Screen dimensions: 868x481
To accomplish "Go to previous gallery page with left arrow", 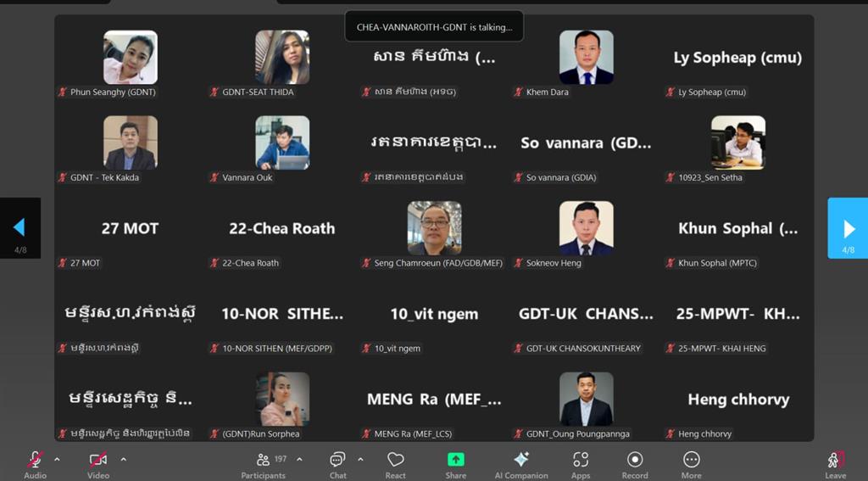I will click(x=20, y=227).
